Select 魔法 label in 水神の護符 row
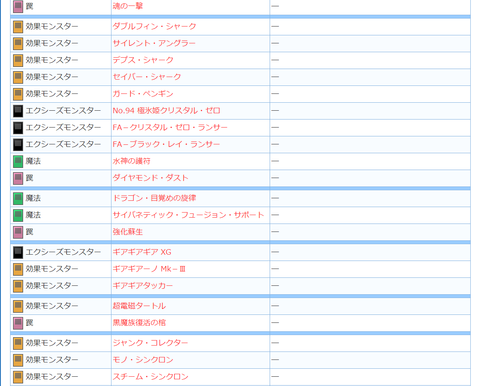Image resolution: width=480 pixels, height=386 pixels. coord(33,161)
